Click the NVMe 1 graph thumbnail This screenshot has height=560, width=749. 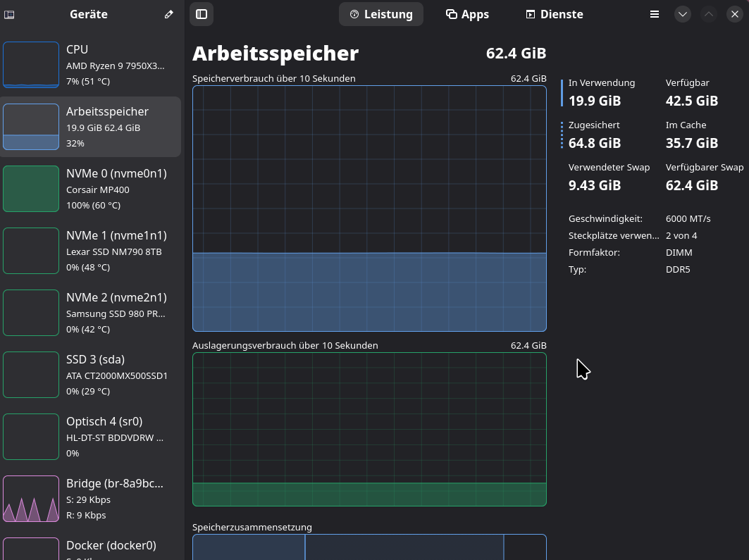tap(31, 251)
